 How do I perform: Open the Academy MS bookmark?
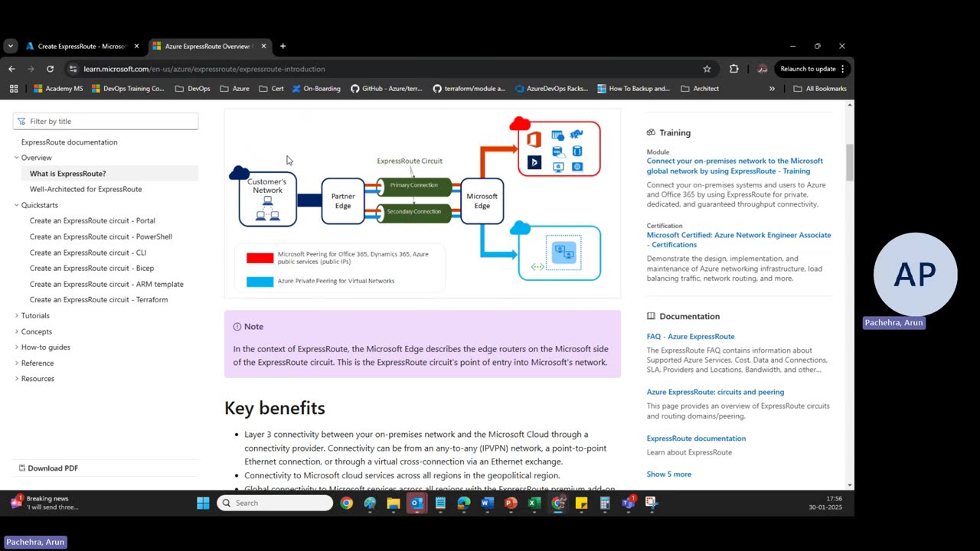tap(58, 89)
